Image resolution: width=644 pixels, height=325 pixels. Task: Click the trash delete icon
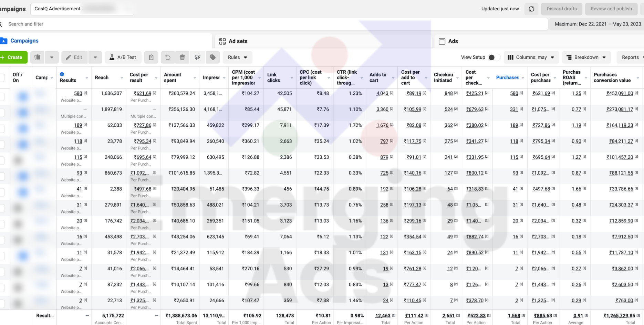tap(183, 57)
